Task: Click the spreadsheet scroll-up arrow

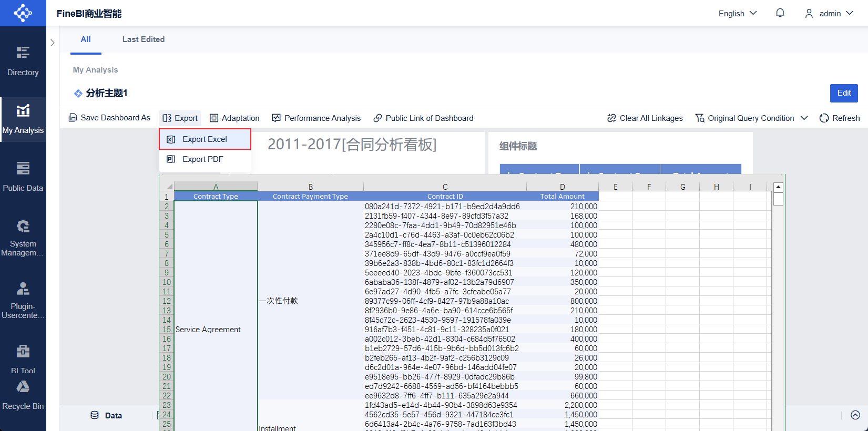Action: 779,187
